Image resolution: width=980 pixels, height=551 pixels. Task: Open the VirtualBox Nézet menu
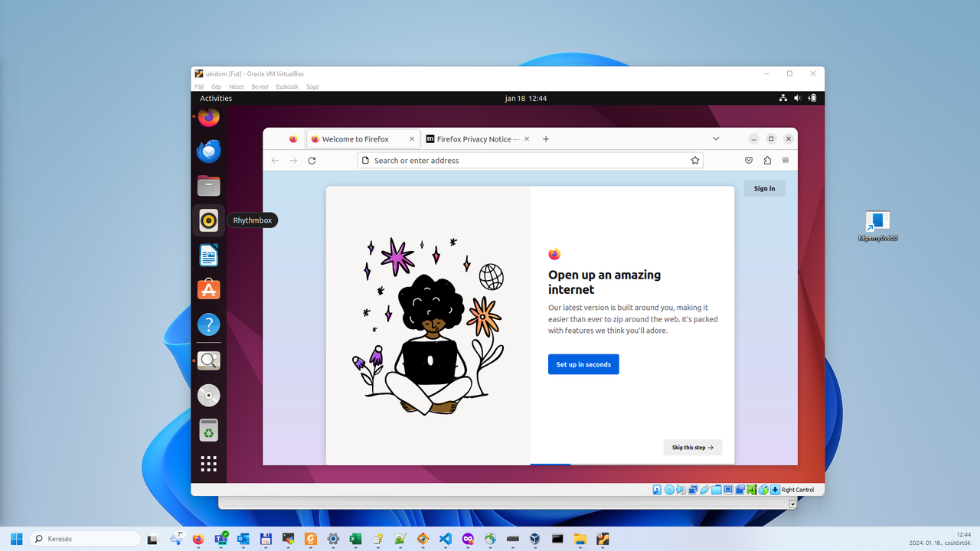(x=237, y=86)
